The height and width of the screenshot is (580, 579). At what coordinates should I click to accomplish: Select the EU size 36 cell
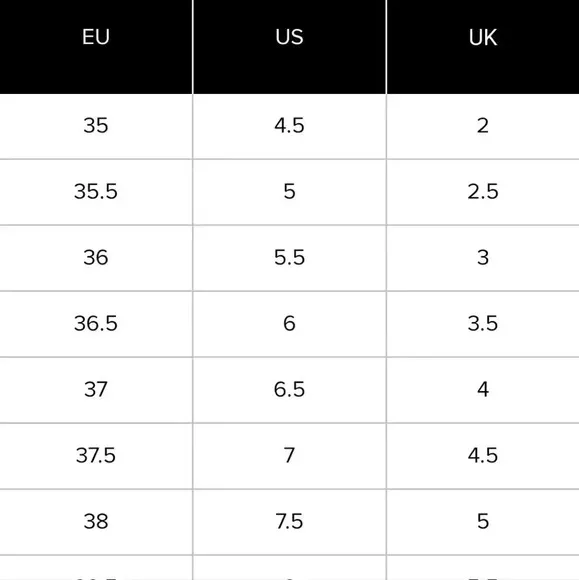[96, 257]
